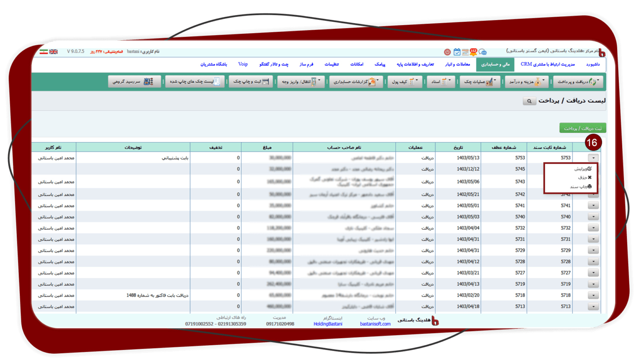This screenshot has width=644, height=362.
Task: Open تعاریف و اطلاعات پایه tab
Action: (x=415, y=65)
